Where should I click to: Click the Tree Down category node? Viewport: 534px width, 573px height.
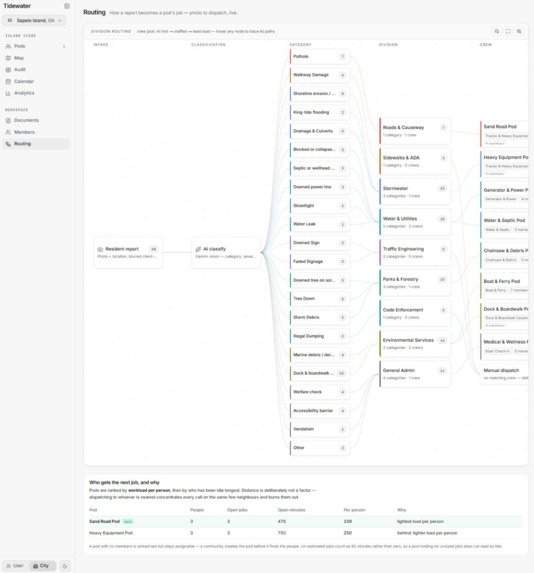pyautogui.click(x=319, y=299)
